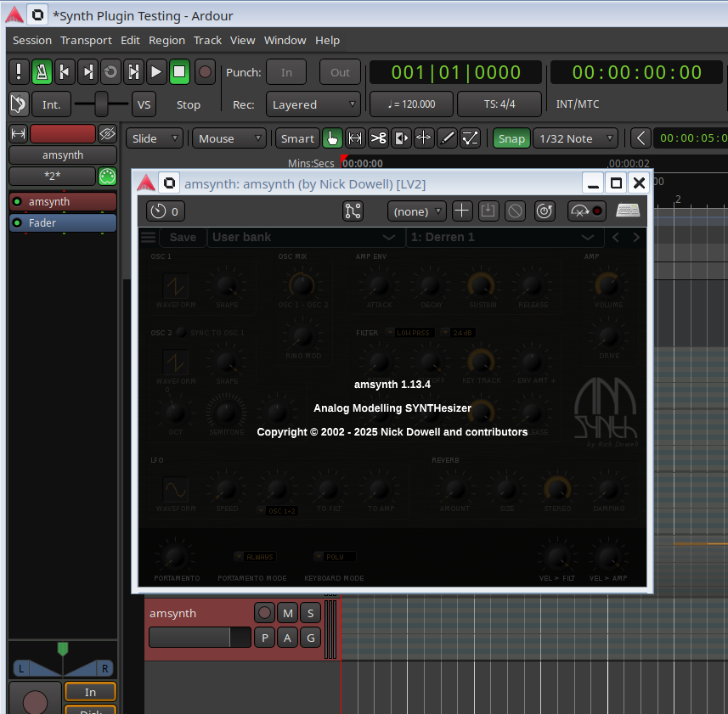Solo the amsynth track
728x714 pixels.
point(310,613)
